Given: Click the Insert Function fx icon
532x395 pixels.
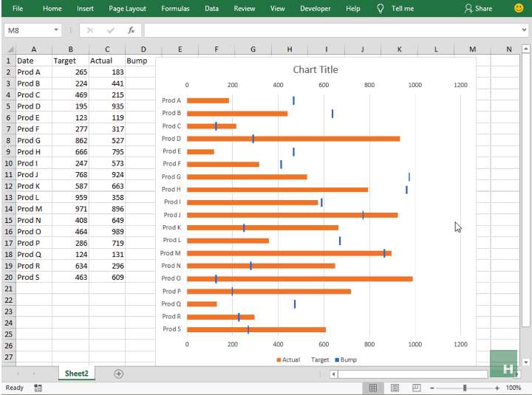Looking at the screenshot, I should [131, 30].
